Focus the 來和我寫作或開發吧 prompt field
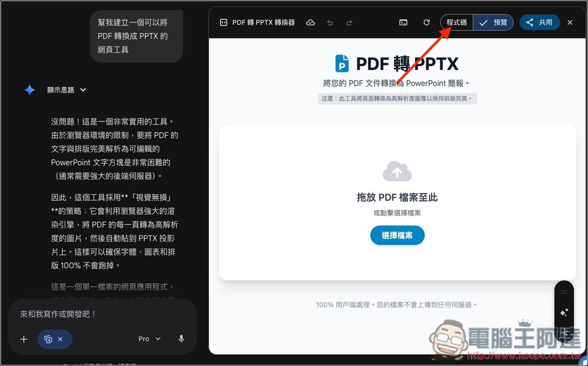The height and width of the screenshot is (366, 588). pyautogui.click(x=102, y=314)
